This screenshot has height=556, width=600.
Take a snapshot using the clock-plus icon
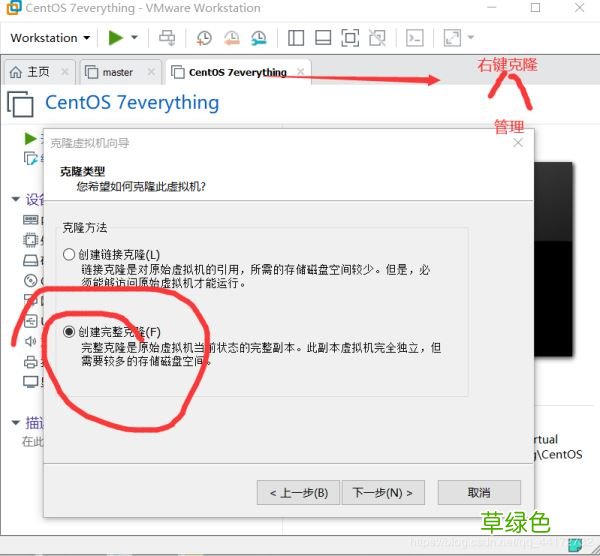204,38
